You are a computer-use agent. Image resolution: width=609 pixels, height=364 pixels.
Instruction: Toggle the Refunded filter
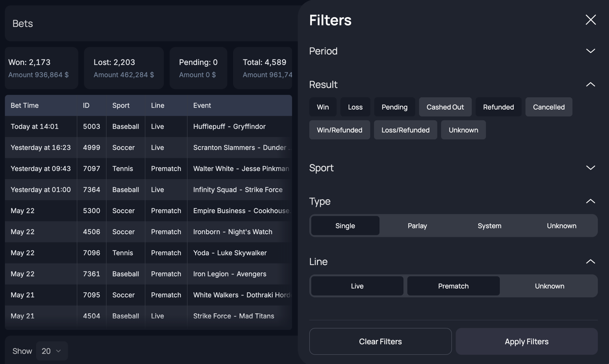(x=498, y=107)
